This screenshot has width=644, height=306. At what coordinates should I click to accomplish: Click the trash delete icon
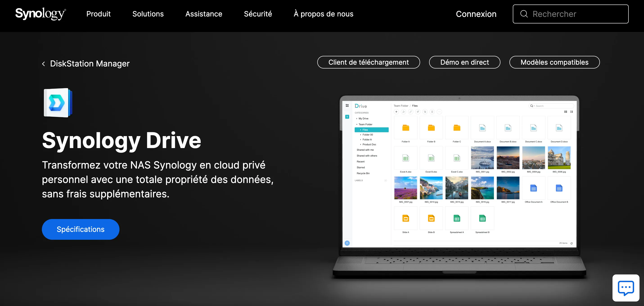pos(432,112)
